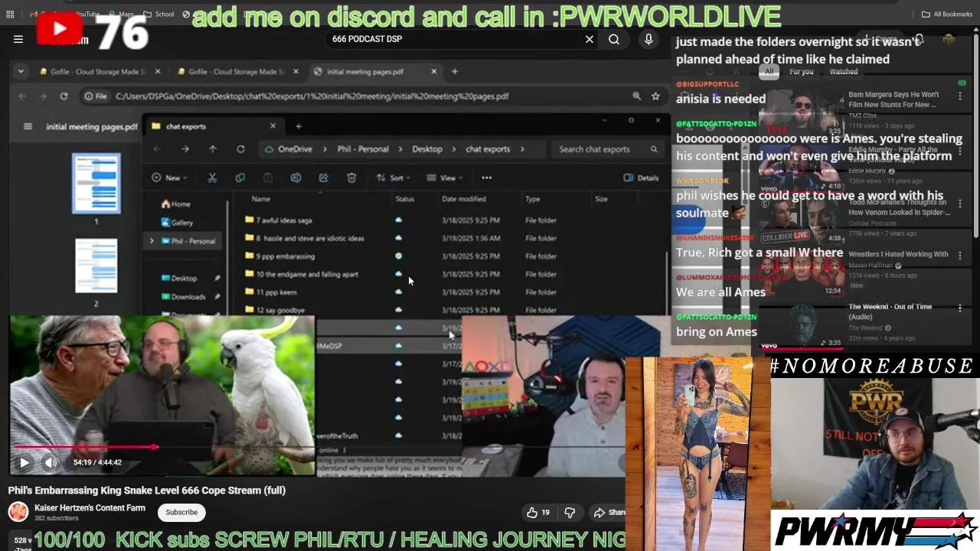The height and width of the screenshot is (551, 980).
Task: Open the Sort dropdown menu
Action: point(394,178)
